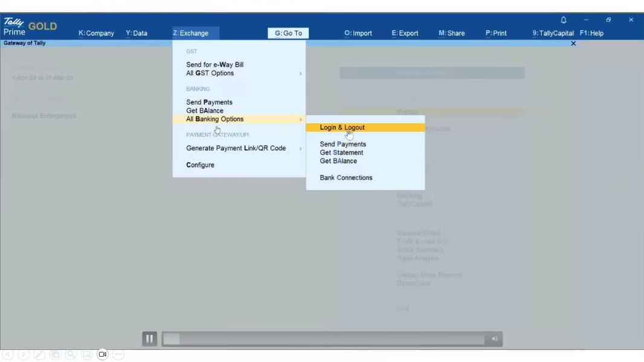Screen dimensions: 644x362
Task: Open the K: Company menu
Action: [97, 33]
